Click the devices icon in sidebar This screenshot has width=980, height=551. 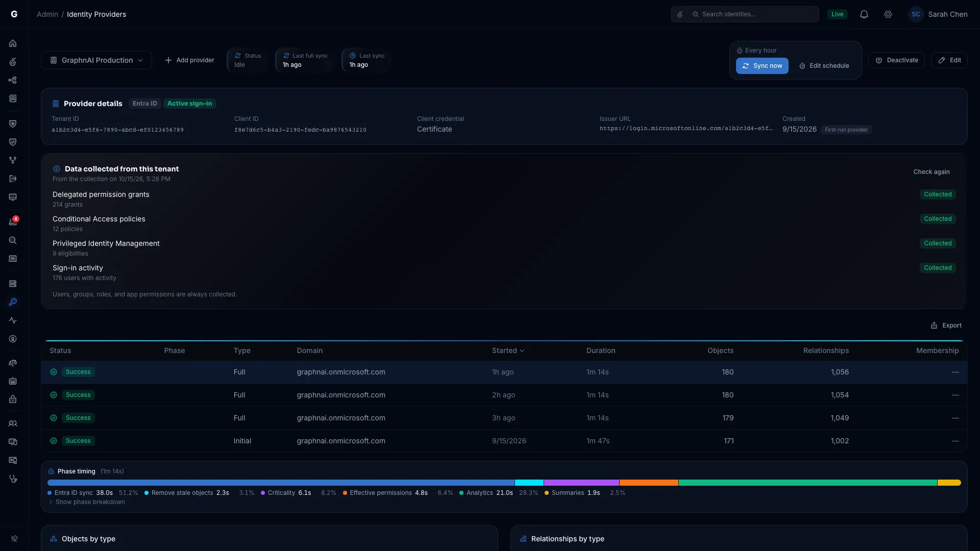(x=13, y=442)
